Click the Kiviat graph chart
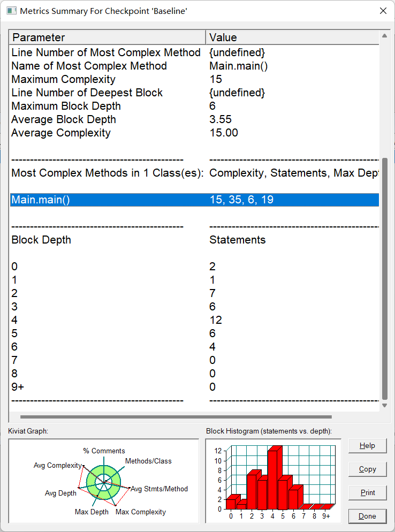The width and height of the screenshot is (395, 532). tap(103, 481)
